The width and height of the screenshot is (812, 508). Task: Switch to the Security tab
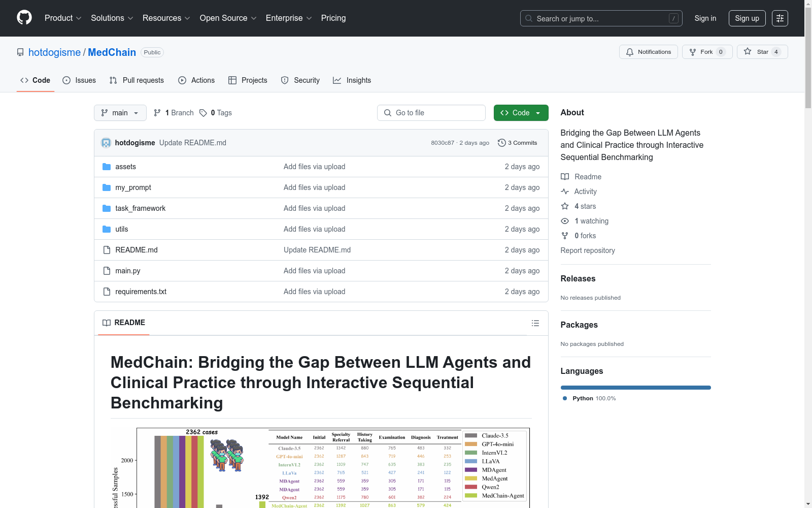[x=300, y=80]
